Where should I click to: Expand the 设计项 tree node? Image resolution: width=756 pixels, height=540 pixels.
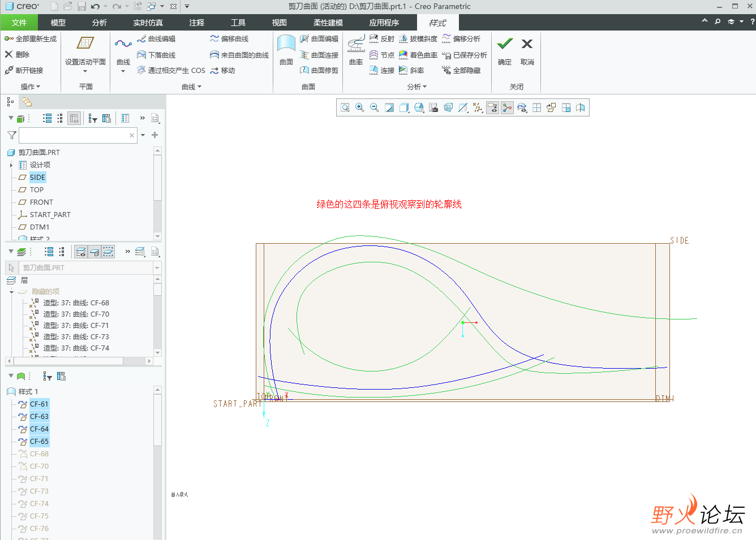(11, 165)
